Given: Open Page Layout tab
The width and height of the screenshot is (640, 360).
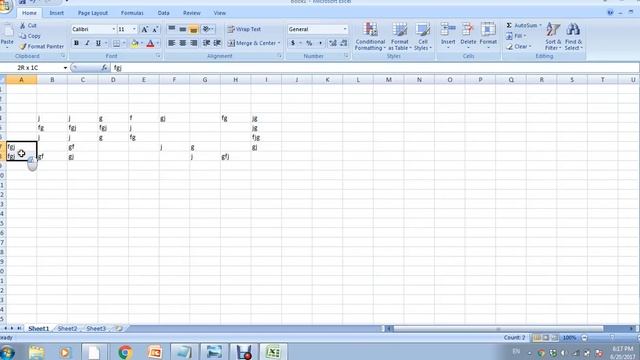Looking at the screenshot, I should click(93, 13).
